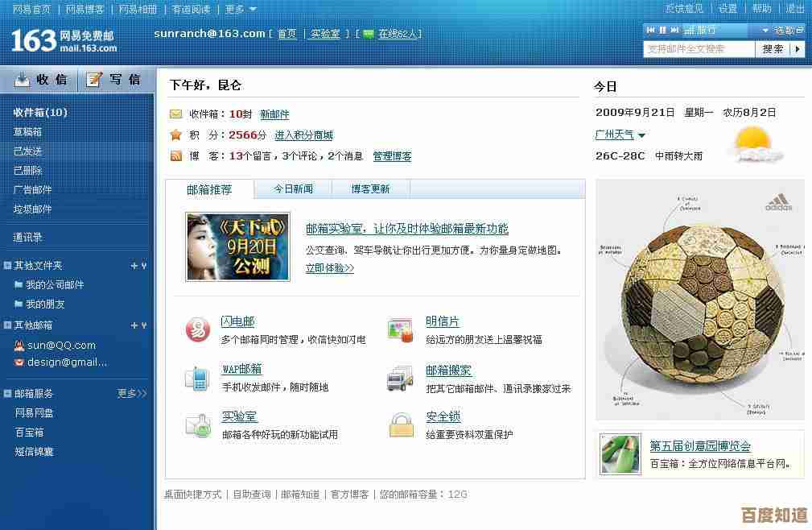Pause the music player
The image size is (812, 530).
[x=662, y=30]
